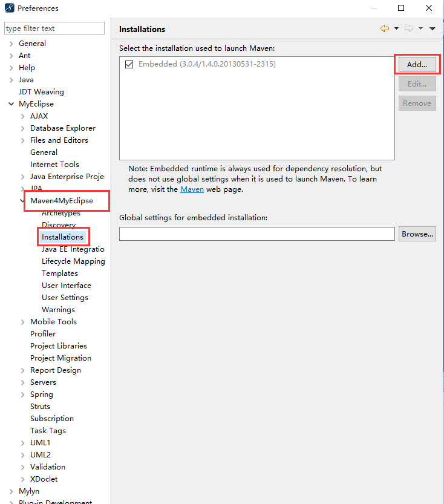This screenshot has height=504, width=444.
Task: Expand the Spring tree node
Action: click(23, 394)
